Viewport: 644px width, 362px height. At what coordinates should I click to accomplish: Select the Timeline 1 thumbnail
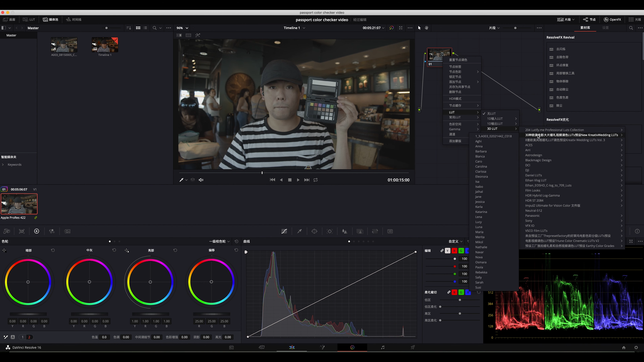pyautogui.click(x=105, y=45)
